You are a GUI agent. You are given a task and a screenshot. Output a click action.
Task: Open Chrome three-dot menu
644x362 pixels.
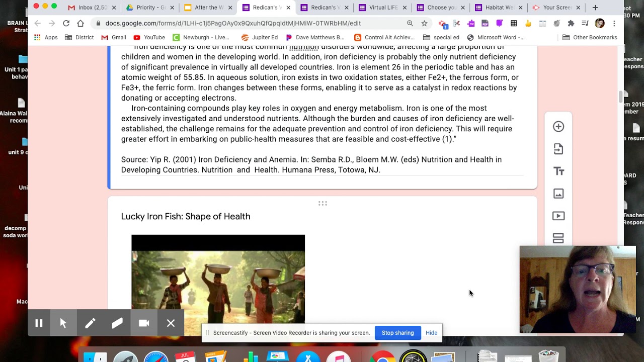coord(614,23)
